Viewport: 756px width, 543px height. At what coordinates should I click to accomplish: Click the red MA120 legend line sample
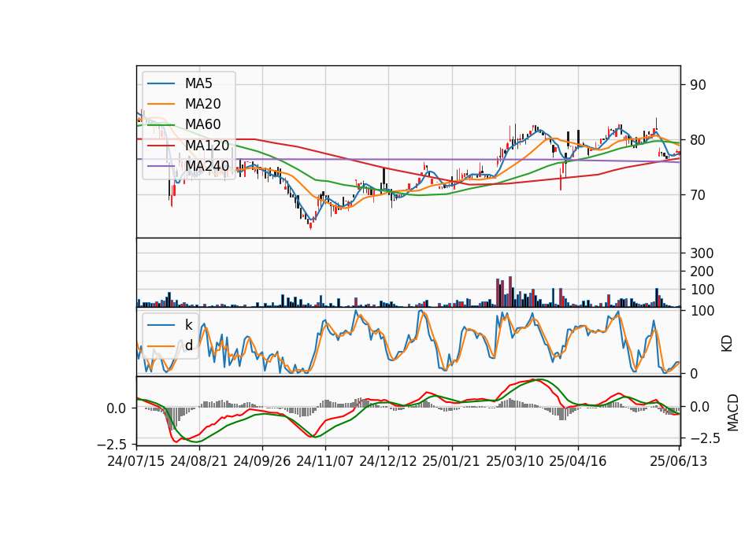tap(161, 146)
